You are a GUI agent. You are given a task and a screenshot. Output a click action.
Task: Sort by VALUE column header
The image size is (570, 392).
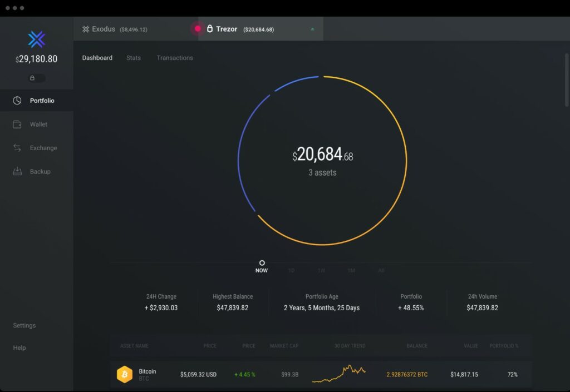pos(471,346)
